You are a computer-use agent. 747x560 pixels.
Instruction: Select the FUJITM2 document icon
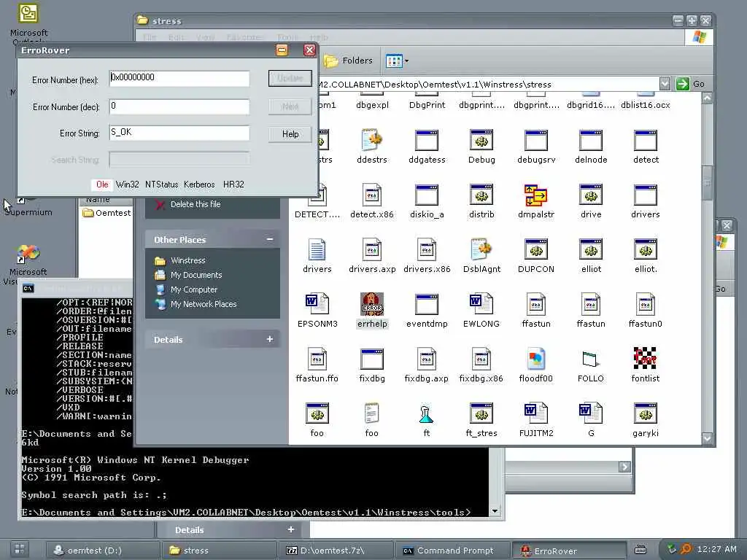pyautogui.click(x=536, y=413)
